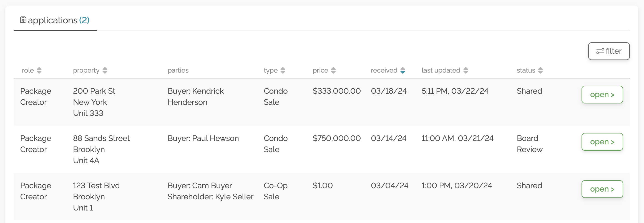644x223 pixels.
Task: Click the applications building icon
Action: click(x=23, y=20)
